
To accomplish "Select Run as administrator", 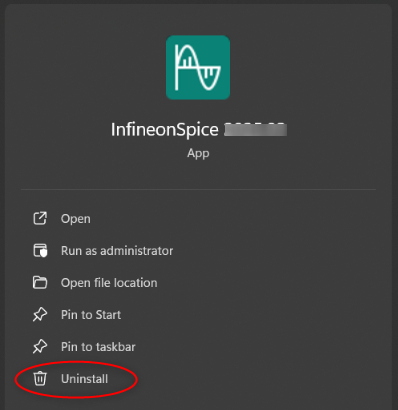I will tap(117, 251).
